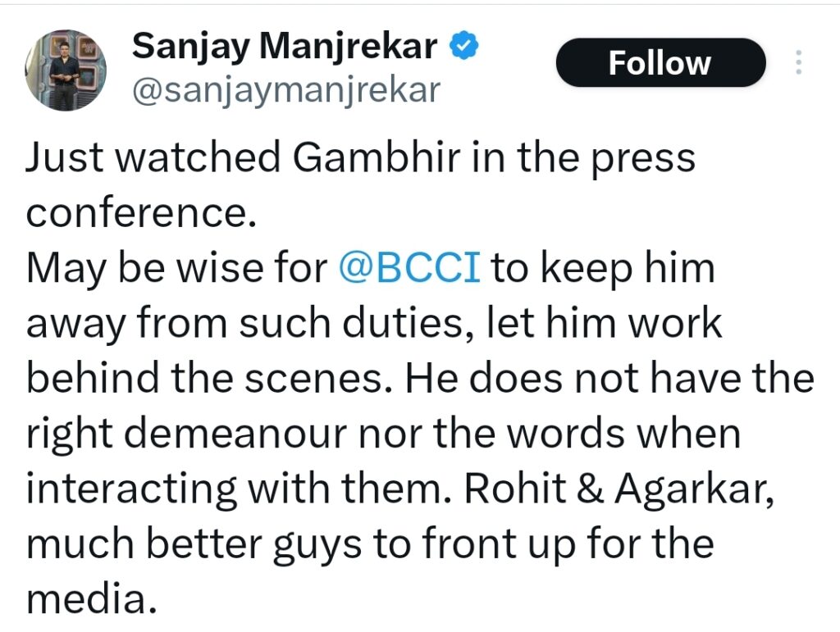Click the Sanjay Manjrekar display name

click(285, 47)
